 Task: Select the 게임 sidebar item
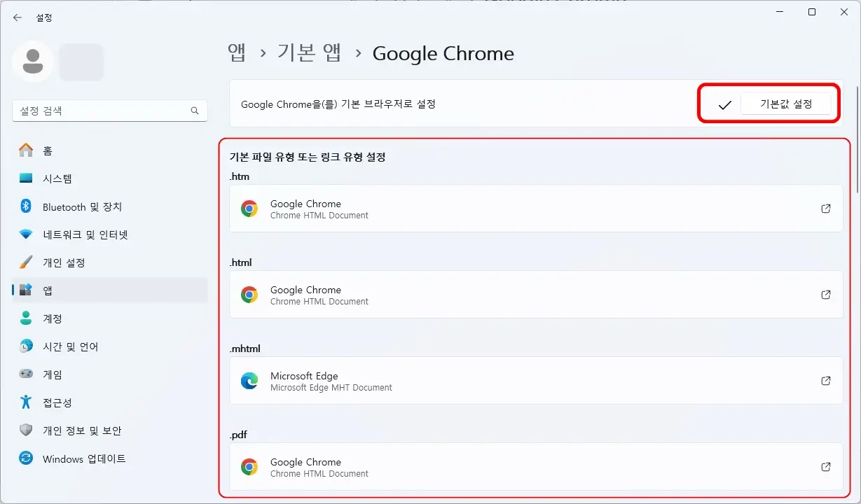[110, 374]
